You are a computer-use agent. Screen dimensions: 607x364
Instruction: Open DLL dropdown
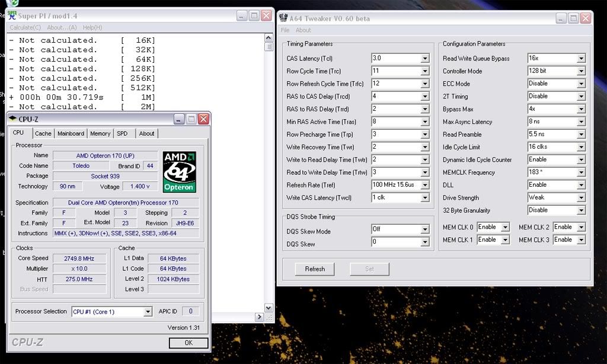tap(581, 185)
